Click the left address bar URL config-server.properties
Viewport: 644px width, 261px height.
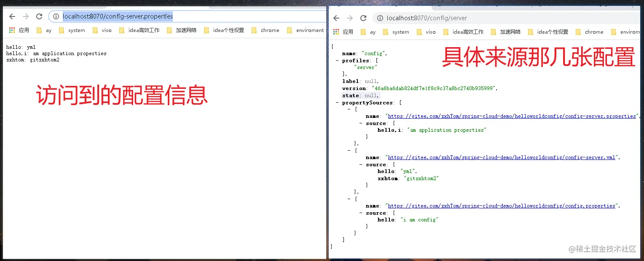click(x=118, y=16)
